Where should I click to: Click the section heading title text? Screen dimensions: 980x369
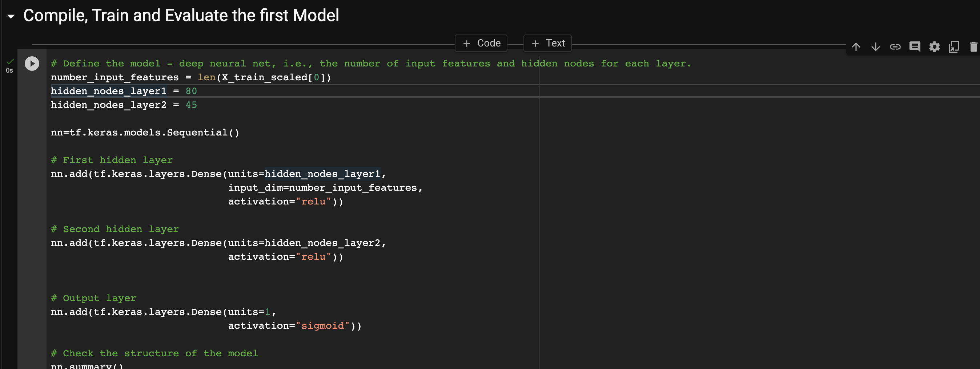(181, 15)
